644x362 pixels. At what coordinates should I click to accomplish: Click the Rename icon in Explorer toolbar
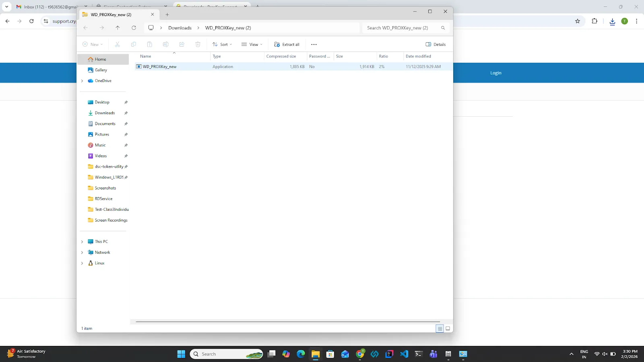click(x=165, y=44)
